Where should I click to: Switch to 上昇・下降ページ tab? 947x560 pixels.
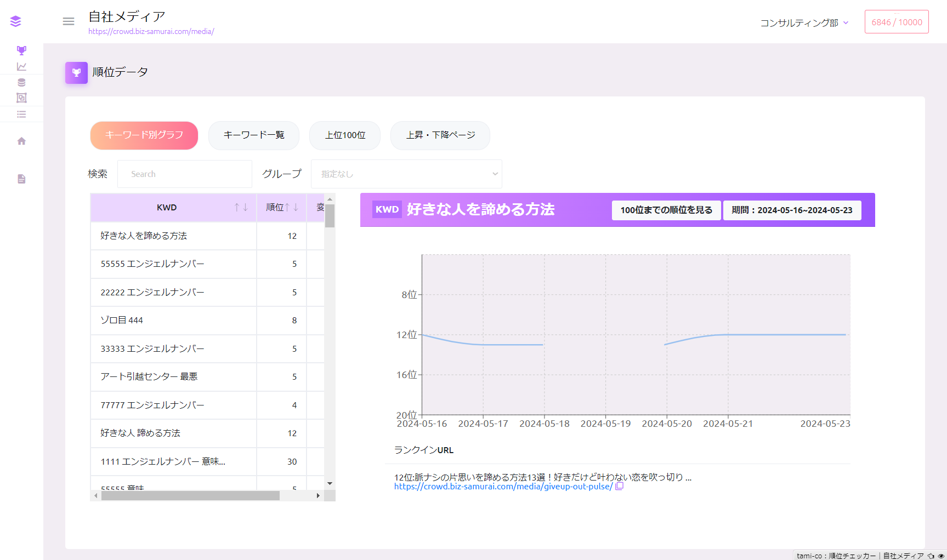(x=440, y=135)
